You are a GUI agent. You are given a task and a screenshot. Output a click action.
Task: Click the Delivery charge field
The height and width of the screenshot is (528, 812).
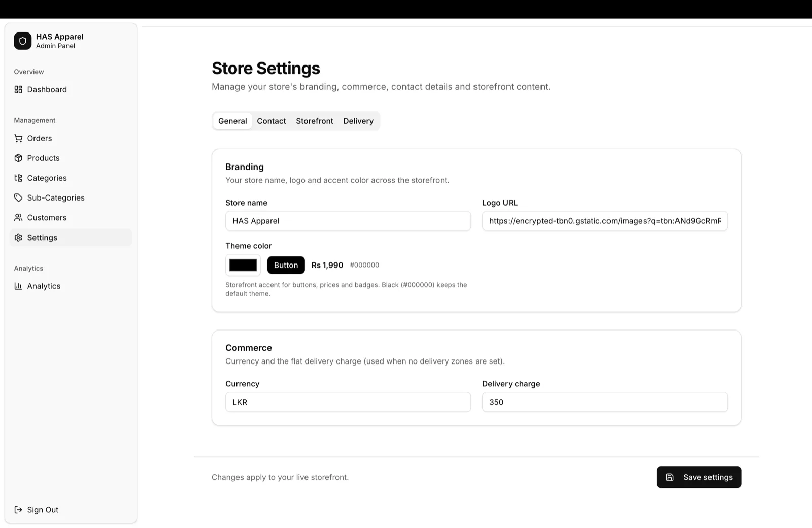click(x=605, y=402)
